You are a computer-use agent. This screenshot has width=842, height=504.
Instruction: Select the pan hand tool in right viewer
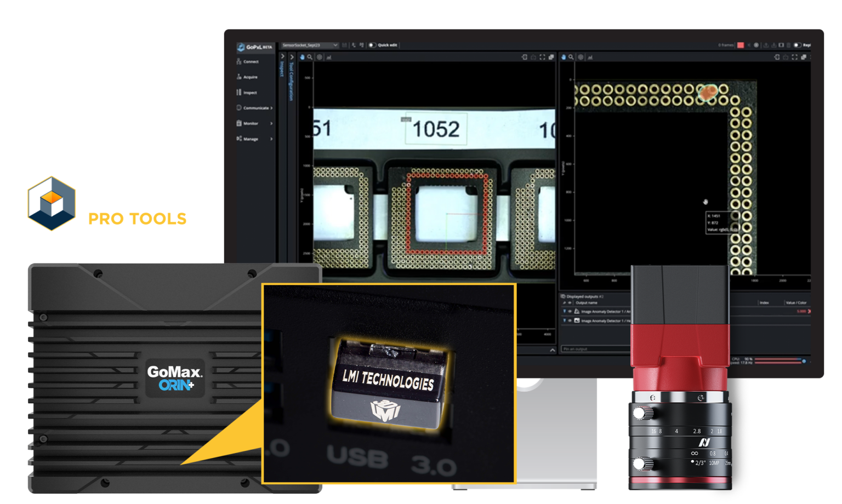tap(564, 57)
